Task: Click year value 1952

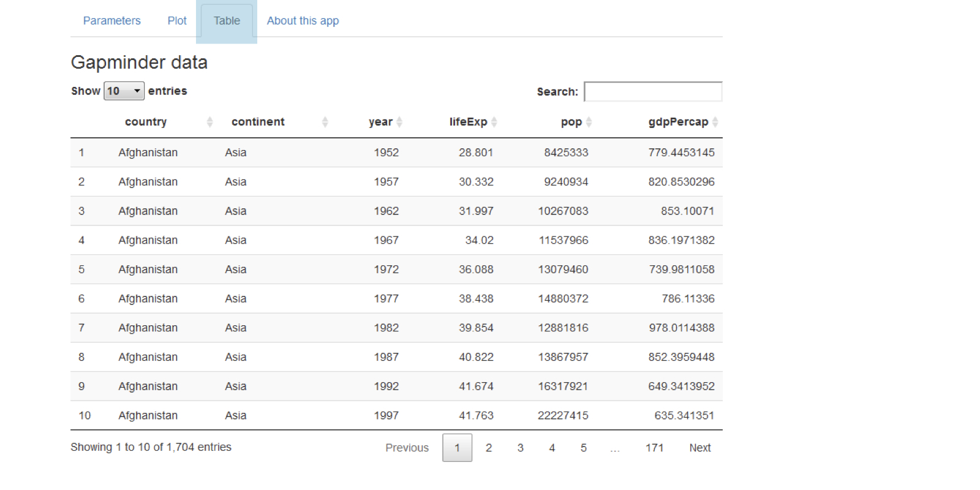Action: point(386,153)
